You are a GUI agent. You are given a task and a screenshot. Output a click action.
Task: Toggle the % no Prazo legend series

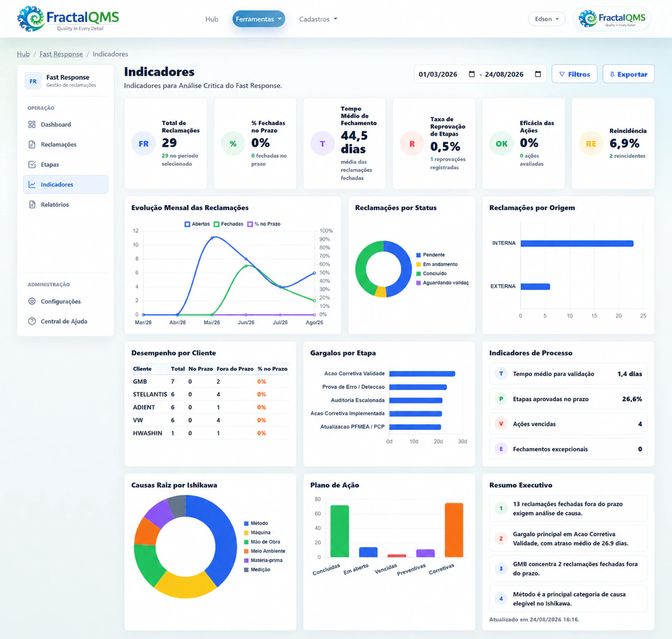point(264,224)
